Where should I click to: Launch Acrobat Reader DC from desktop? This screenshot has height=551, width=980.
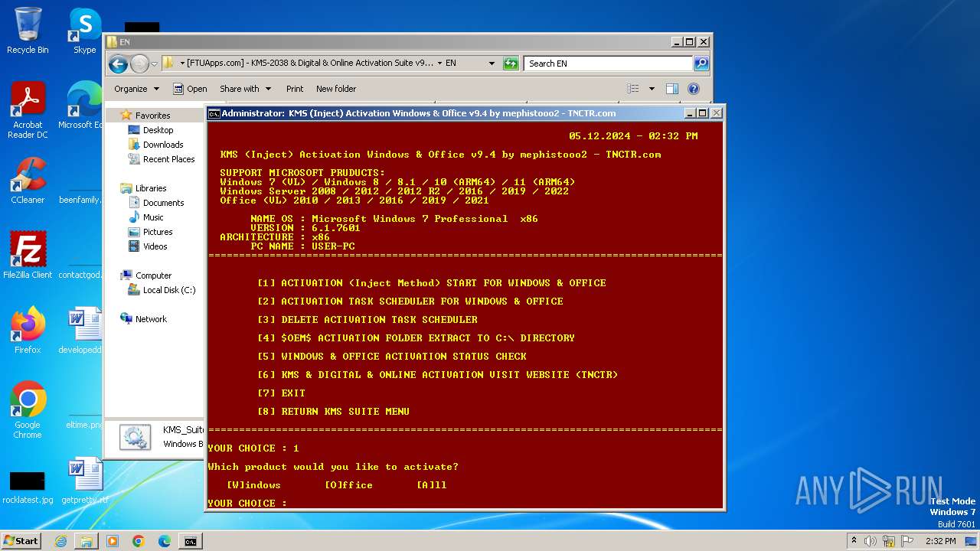[x=28, y=110]
